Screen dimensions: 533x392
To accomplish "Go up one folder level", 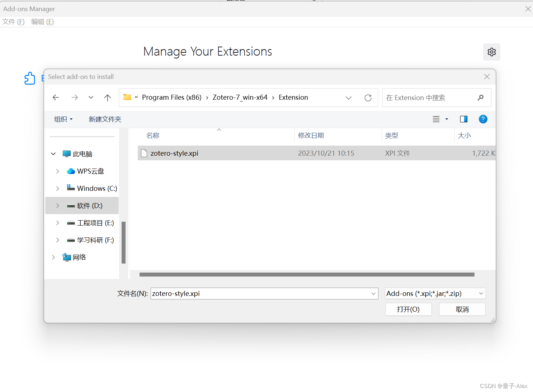I will point(108,98).
